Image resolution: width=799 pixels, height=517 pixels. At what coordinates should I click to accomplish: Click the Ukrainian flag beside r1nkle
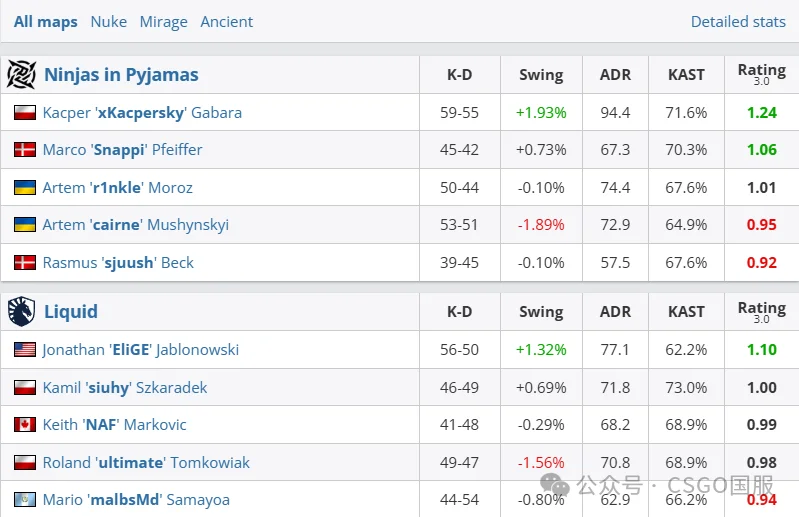click(25, 188)
